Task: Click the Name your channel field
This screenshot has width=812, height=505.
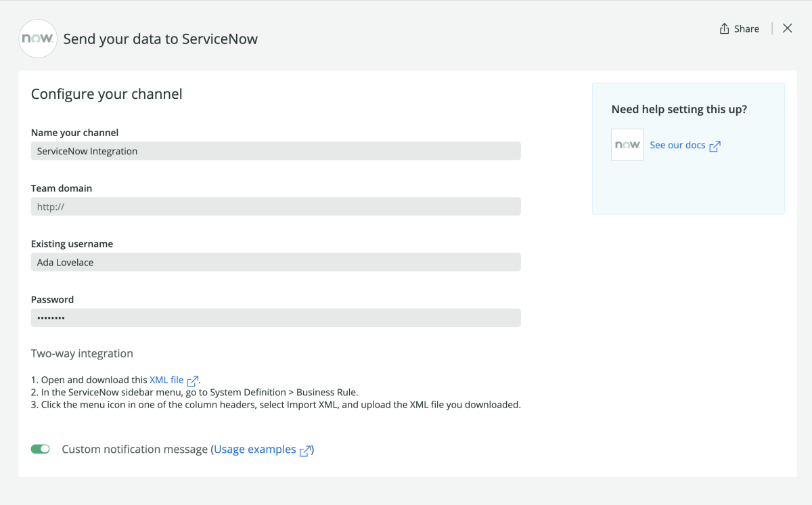Action: (276, 151)
